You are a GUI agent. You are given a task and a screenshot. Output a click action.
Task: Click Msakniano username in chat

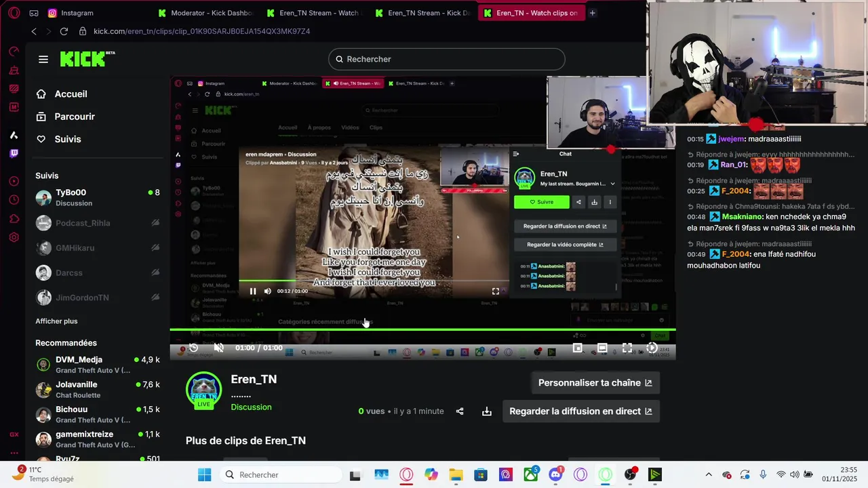[x=742, y=217]
